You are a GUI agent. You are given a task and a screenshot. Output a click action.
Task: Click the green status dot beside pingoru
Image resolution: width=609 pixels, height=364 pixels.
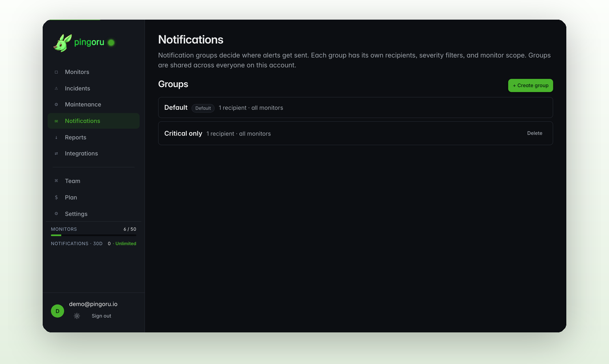point(111,43)
